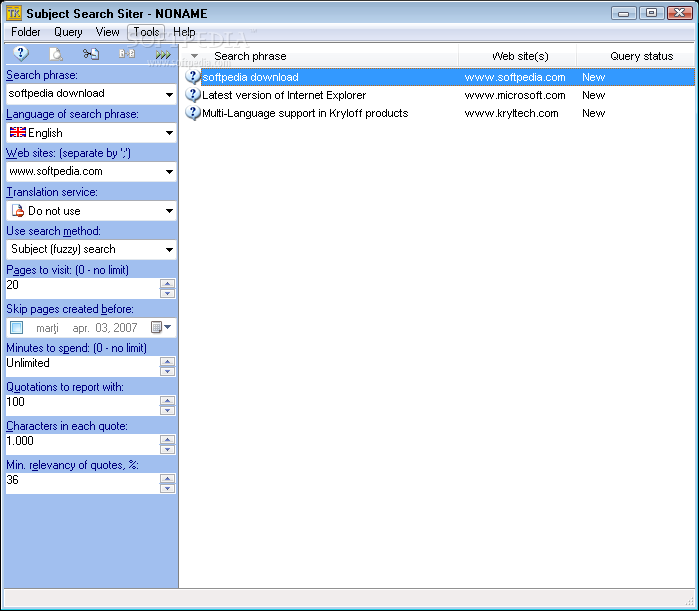The image size is (699, 611).
Task: Click the Min. relevancy field showing 36
Action: [x=83, y=483]
